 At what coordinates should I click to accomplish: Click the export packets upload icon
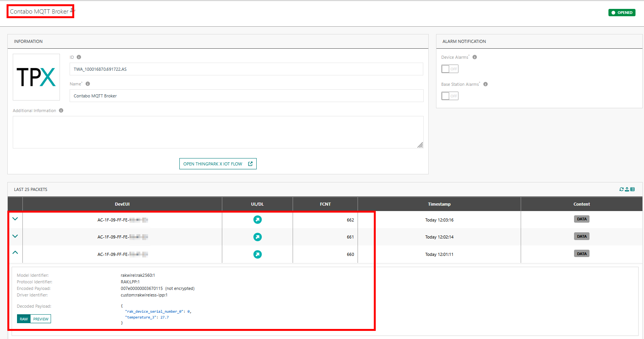pos(627,189)
